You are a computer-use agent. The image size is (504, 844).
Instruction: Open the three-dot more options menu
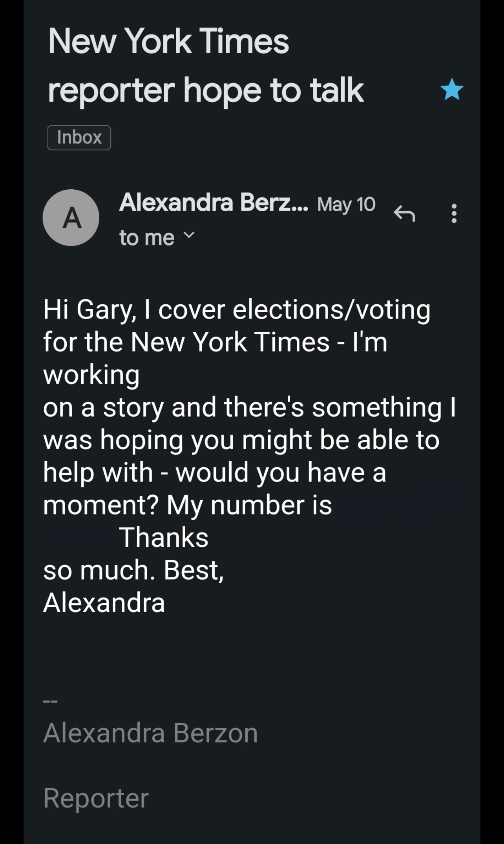(454, 213)
